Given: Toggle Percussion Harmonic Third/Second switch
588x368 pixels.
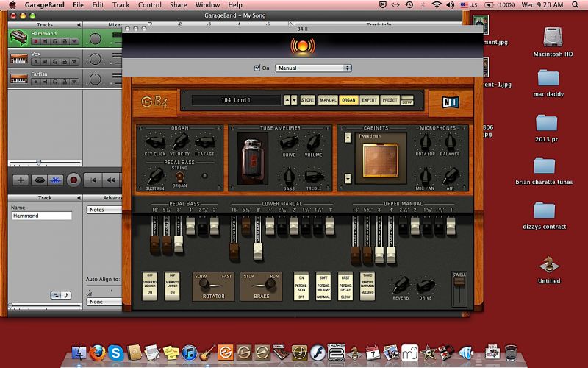Looking at the screenshot, I should point(367,286).
